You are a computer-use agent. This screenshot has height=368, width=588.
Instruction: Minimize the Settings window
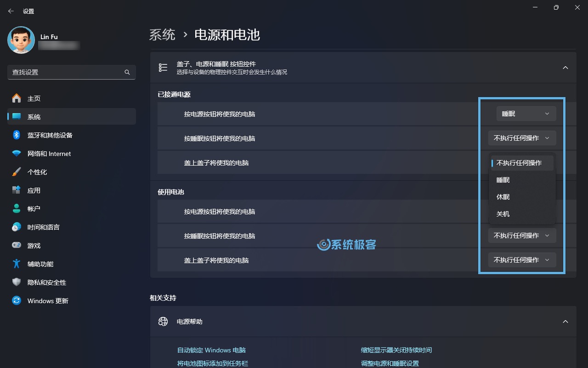click(x=535, y=7)
